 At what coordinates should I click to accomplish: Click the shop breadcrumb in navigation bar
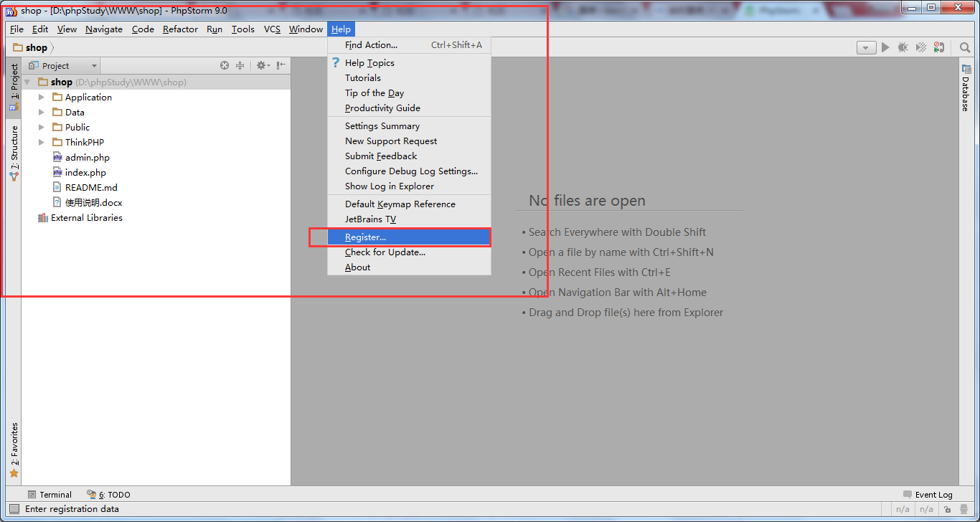30,47
